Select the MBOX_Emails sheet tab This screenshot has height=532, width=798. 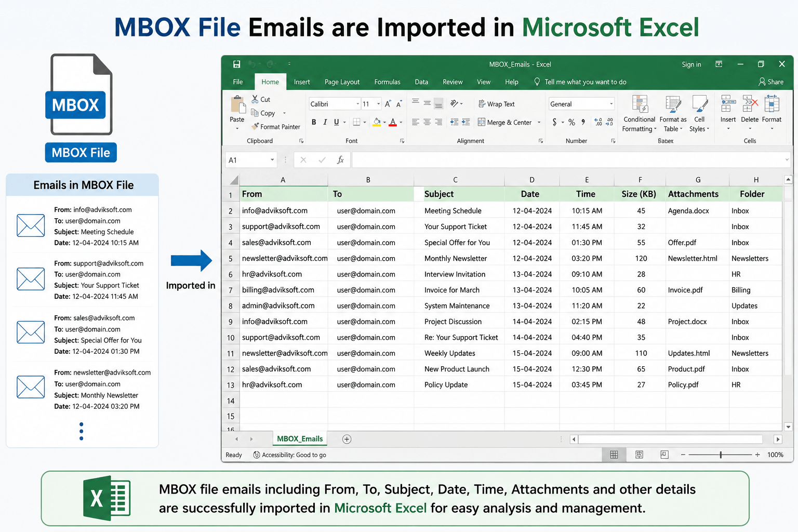[x=300, y=439]
